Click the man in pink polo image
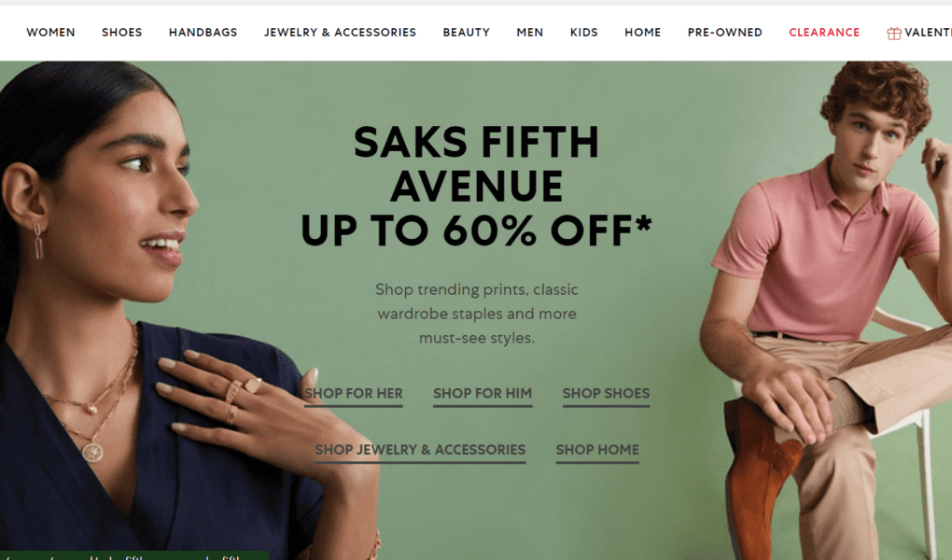 click(x=826, y=310)
